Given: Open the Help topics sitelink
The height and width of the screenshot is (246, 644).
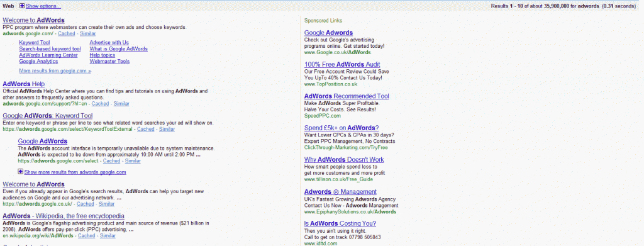Looking at the screenshot, I should (x=103, y=55).
